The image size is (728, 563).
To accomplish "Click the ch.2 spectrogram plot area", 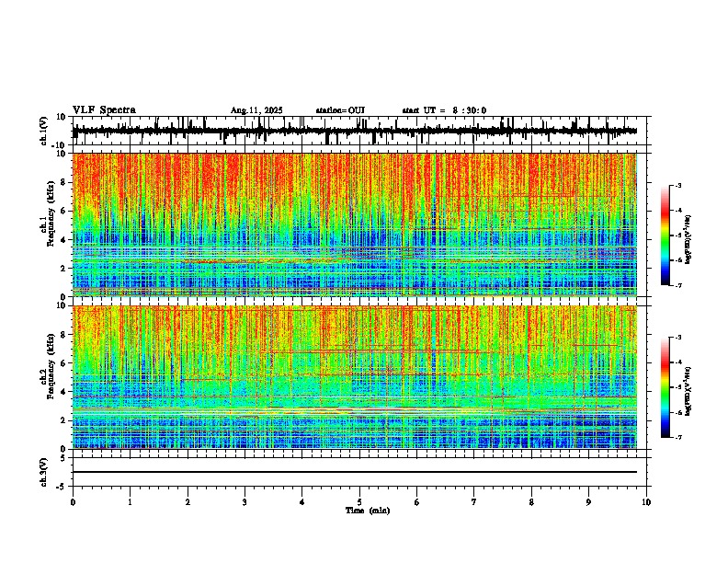I will (355, 377).
